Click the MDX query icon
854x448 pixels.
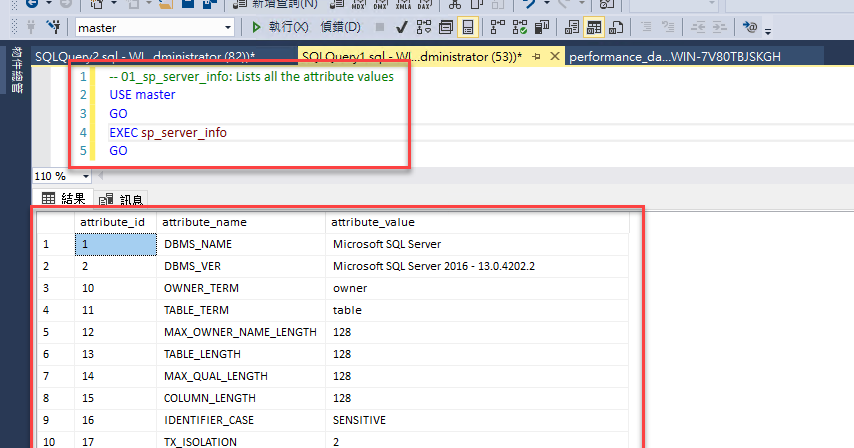point(358,4)
